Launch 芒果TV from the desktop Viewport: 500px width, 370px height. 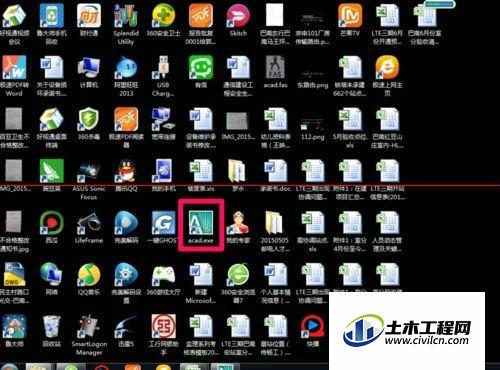click(x=350, y=15)
